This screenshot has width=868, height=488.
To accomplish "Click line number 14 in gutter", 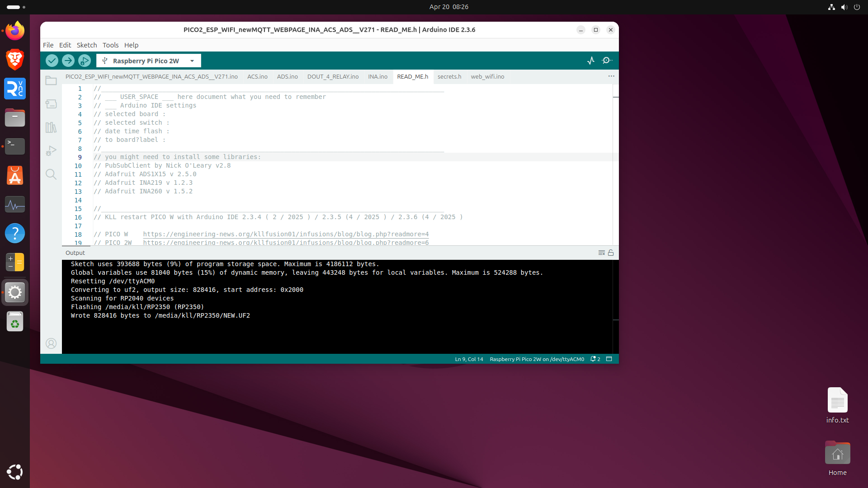I will [78, 200].
